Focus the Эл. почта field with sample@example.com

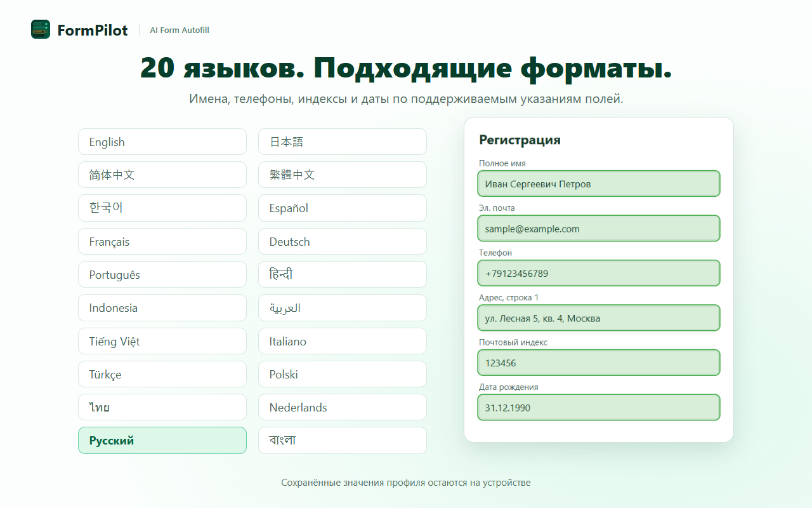[599, 229]
